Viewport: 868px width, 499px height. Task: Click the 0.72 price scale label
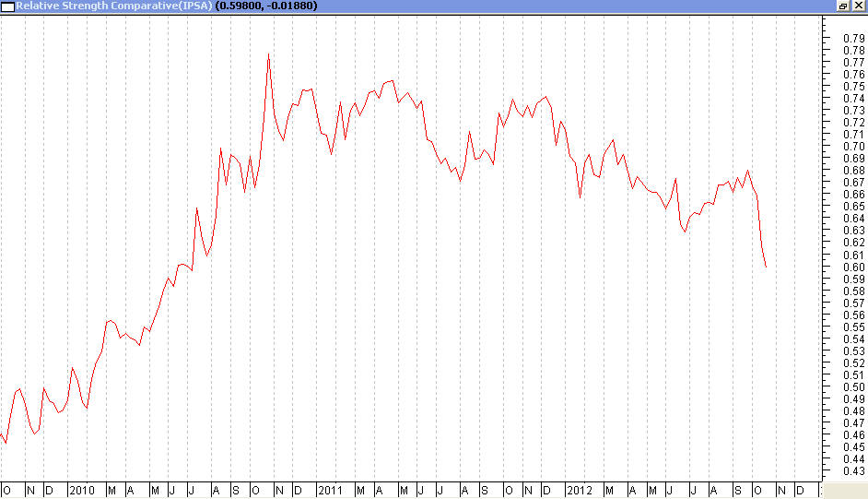853,123
